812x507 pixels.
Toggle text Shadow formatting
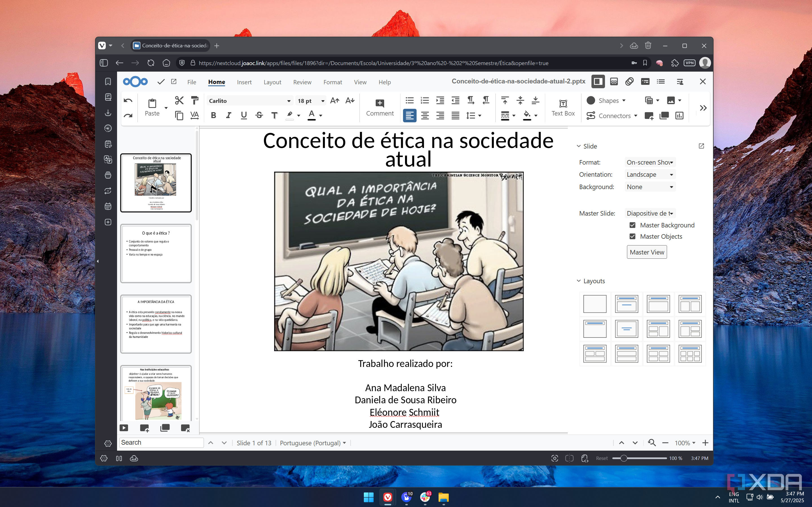(x=274, y=116)
